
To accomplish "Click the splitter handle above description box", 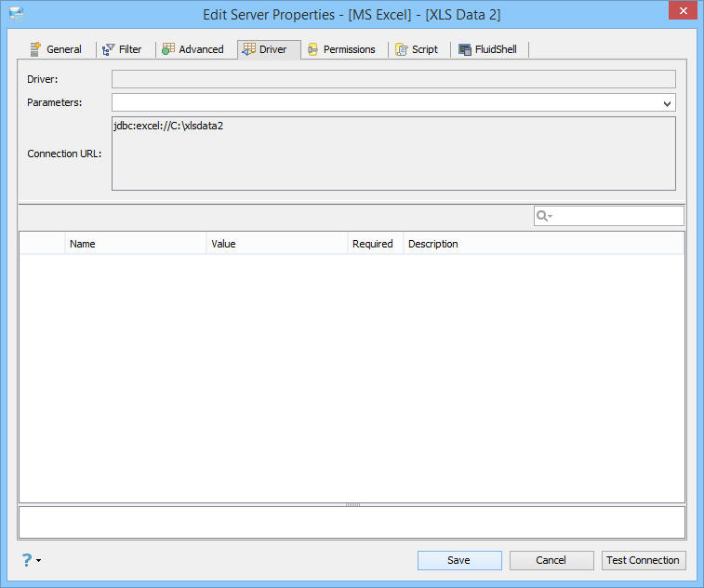I will pos(352,505).
